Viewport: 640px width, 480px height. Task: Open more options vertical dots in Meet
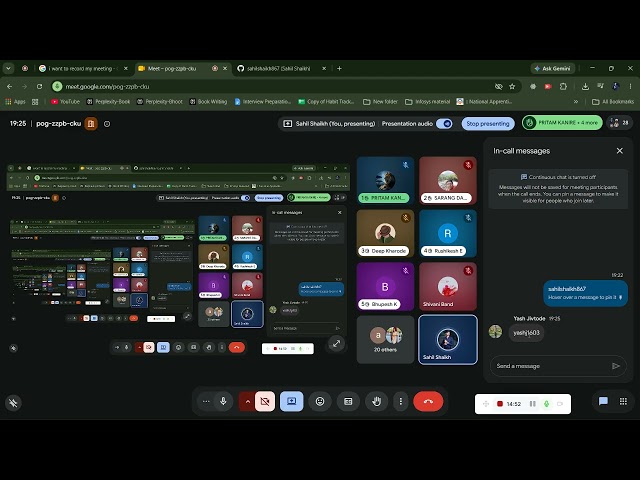[x=400, y=402]
